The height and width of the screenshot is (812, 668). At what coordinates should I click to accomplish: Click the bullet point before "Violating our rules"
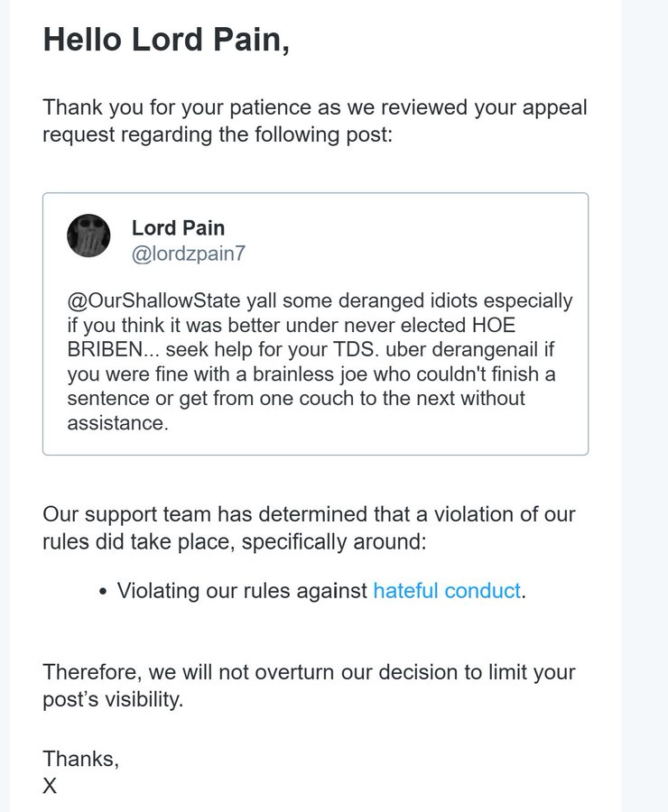click(104, 592)
